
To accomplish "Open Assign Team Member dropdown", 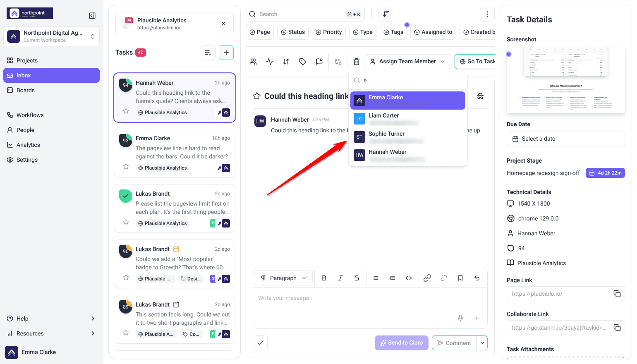I will coord(407,61).
